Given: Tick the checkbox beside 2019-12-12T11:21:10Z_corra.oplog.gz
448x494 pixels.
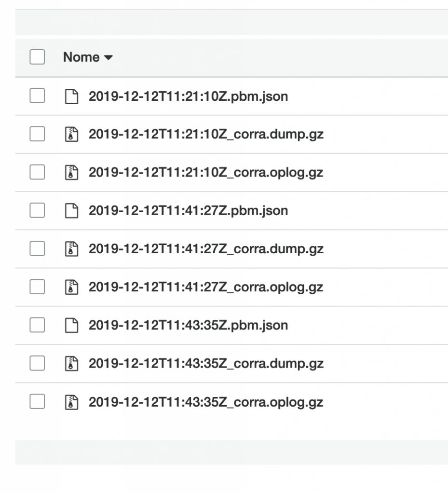Looking at the screenshot, I should click(x=37, y=173).
